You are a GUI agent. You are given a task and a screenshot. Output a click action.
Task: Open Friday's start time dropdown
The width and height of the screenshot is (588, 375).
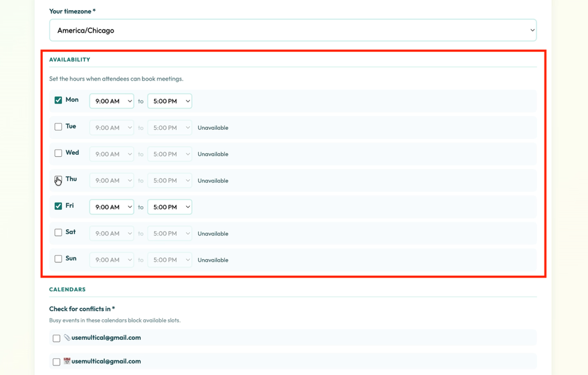point(111,206)
